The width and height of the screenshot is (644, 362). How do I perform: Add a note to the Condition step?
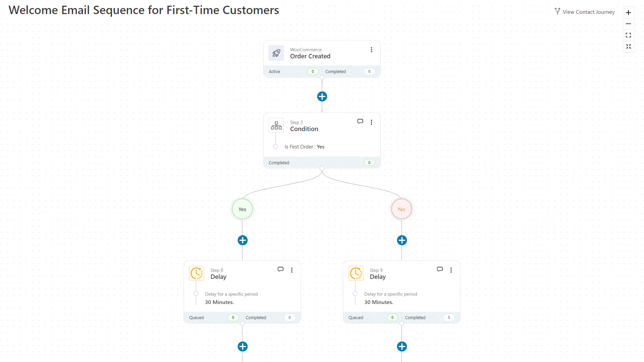pos(360,121)
